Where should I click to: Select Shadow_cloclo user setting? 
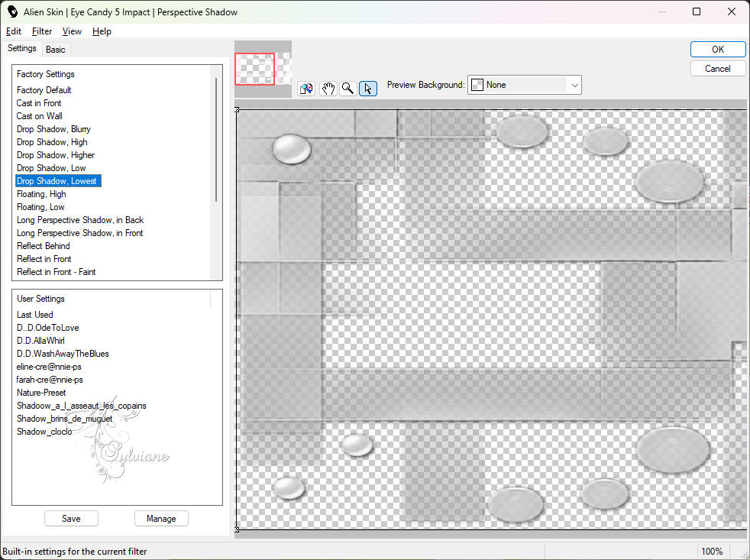pos(44,431)
